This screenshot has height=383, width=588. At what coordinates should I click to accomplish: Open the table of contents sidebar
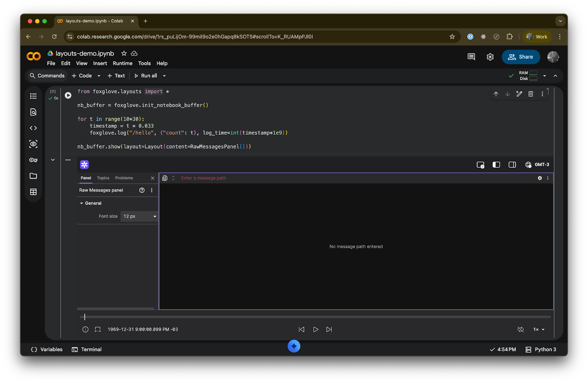point(33,96)
